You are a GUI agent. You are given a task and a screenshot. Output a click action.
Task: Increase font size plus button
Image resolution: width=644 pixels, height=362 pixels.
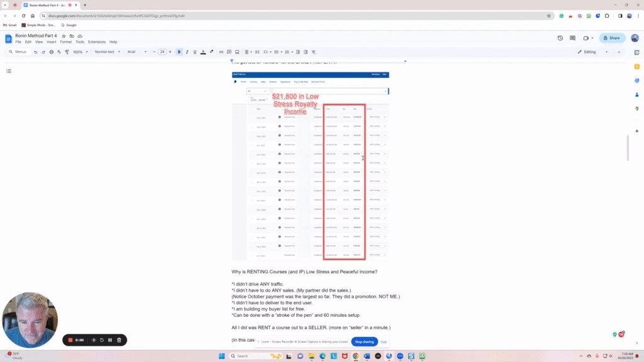pos(170,52)
